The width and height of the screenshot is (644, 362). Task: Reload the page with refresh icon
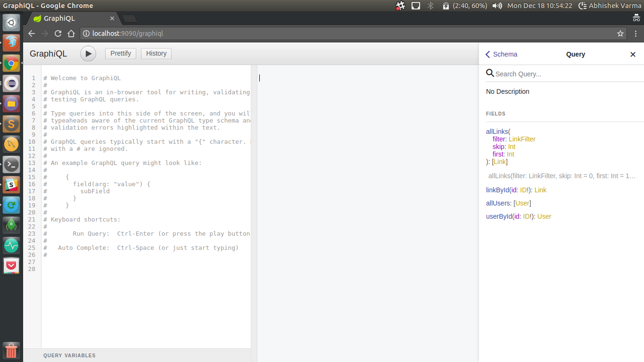pos(58,33)
